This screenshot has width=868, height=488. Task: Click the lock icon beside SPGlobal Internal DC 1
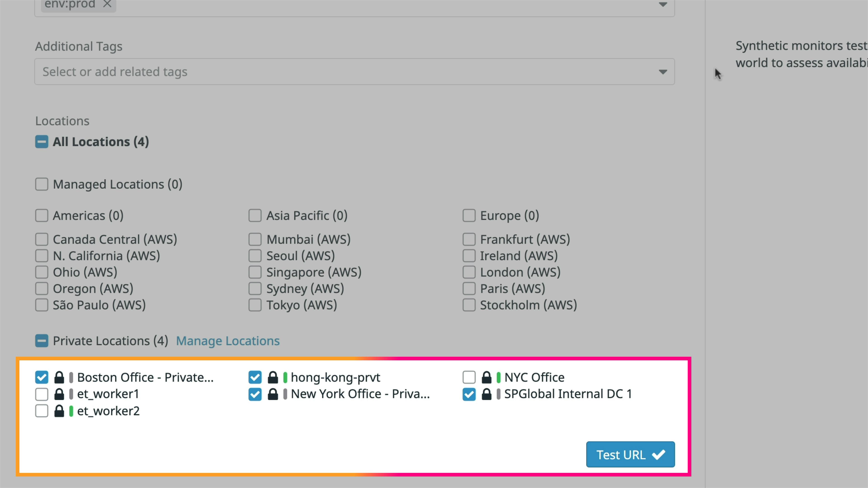click(487, 394)
